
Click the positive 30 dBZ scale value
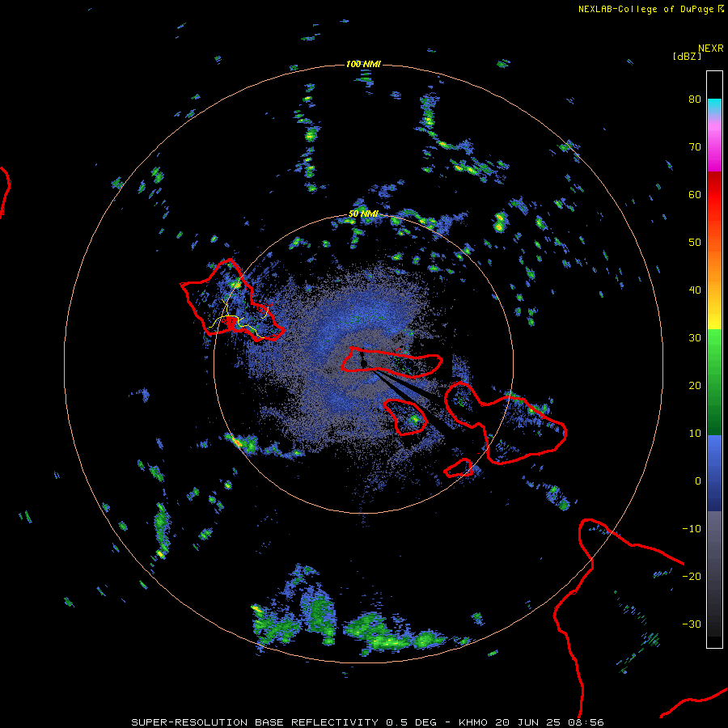pyautogui.click(x=695, y=338)
